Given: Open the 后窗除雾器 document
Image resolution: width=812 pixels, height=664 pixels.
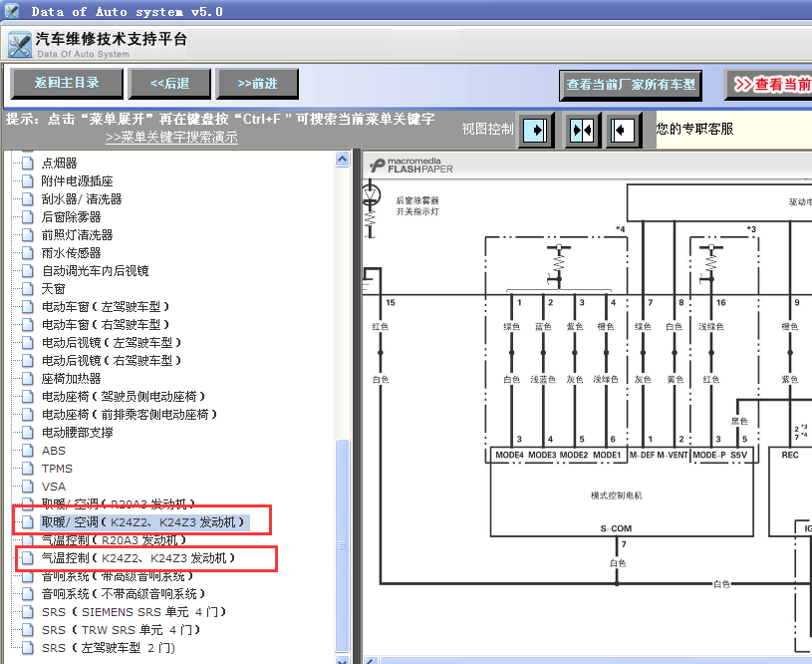Looking at the screenshot, I should (71, 217).
